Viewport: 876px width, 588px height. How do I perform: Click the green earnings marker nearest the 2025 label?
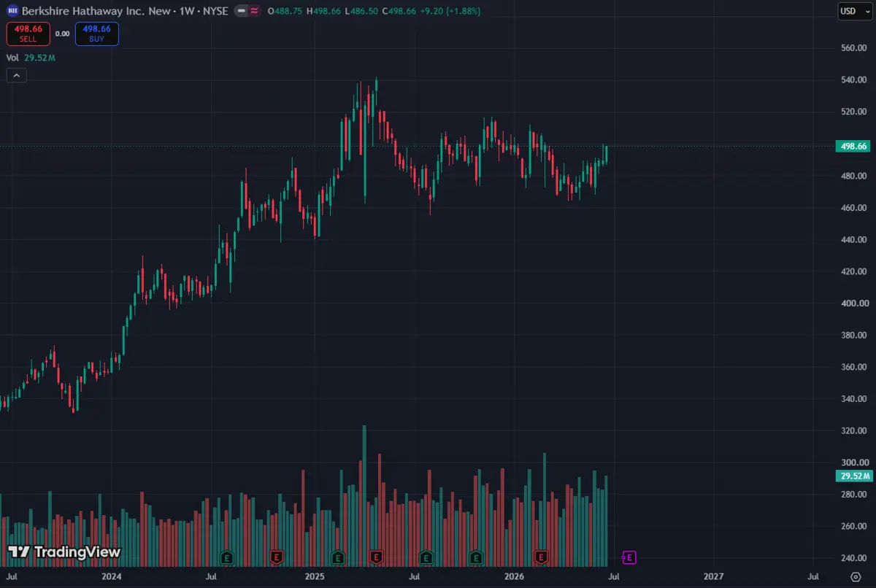[x=338, y=557]
